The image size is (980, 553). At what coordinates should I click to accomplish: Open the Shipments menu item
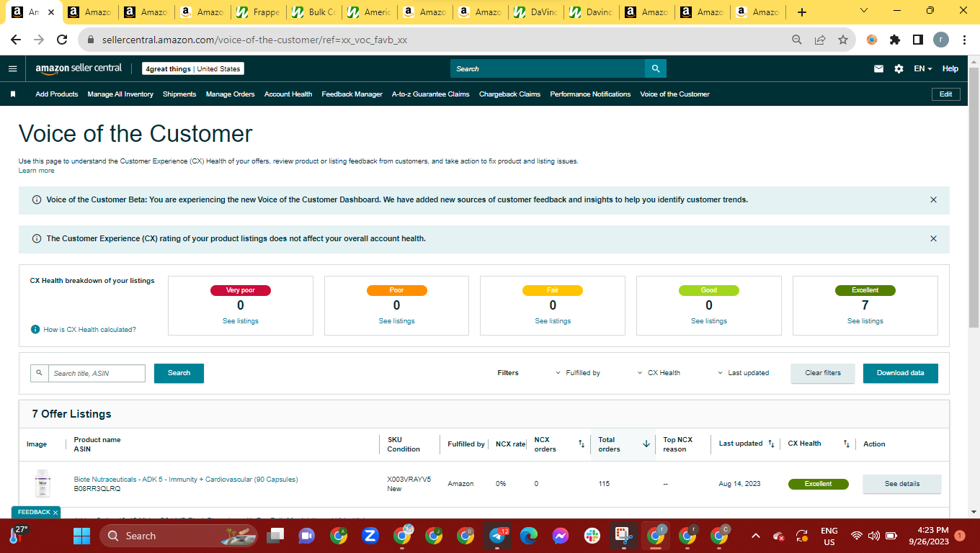179,94
